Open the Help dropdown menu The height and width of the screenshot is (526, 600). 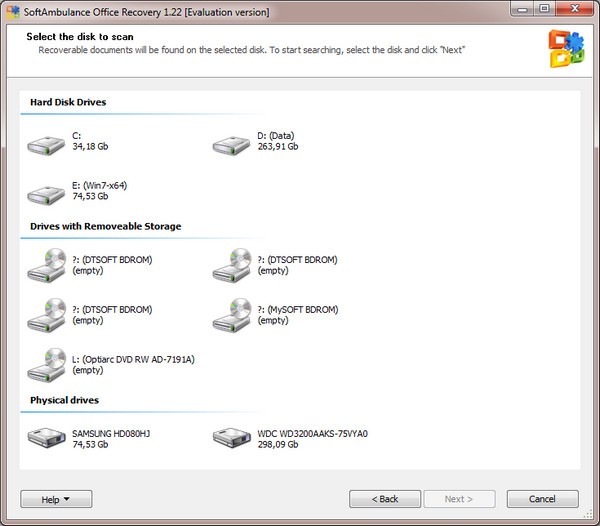tap(56, 499)
